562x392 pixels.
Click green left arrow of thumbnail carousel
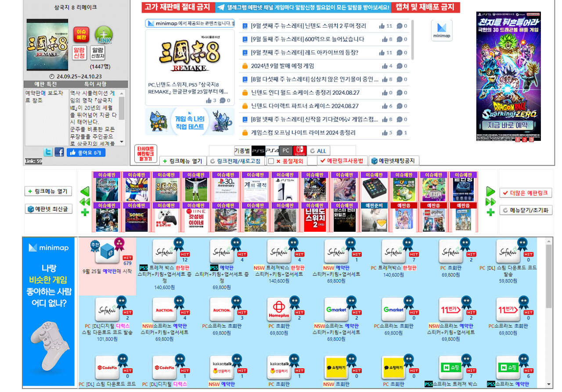(85, 191)
